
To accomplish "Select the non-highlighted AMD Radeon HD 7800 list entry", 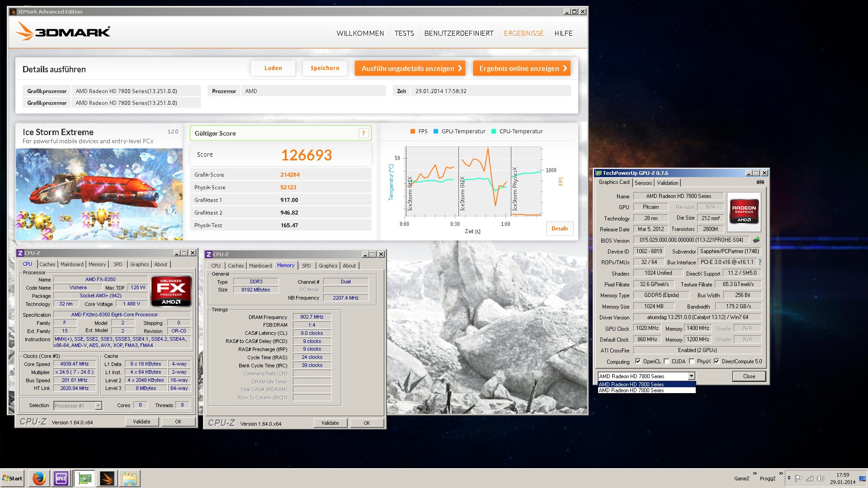I will click(x=646, y=390).
